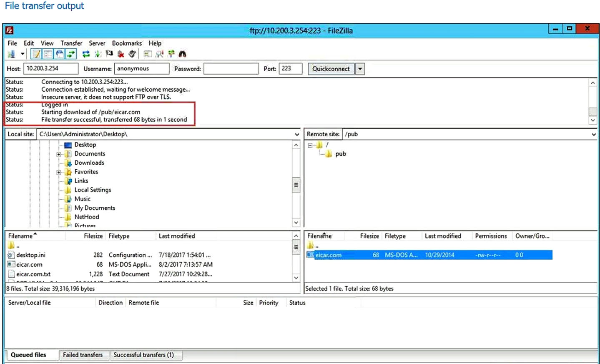Refresh the file and folder lists
This screenshot has width=600, height=364.
point(86,54)
